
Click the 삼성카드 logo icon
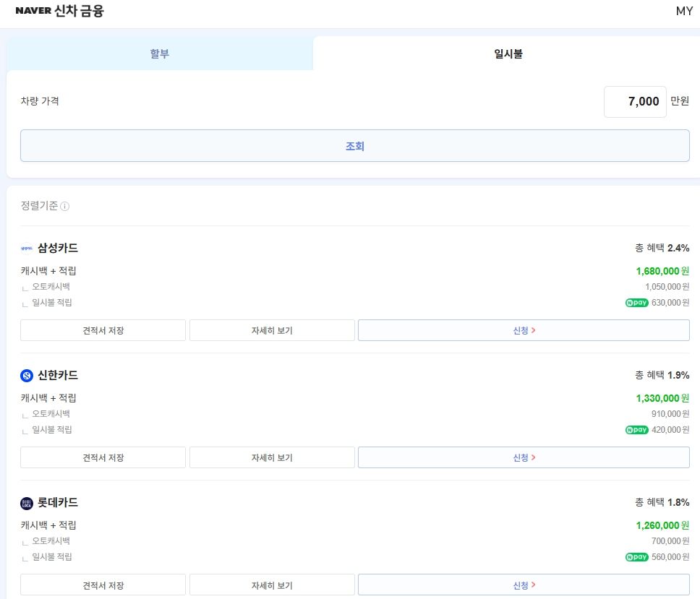pyautogui.click(x=27, y=249)
